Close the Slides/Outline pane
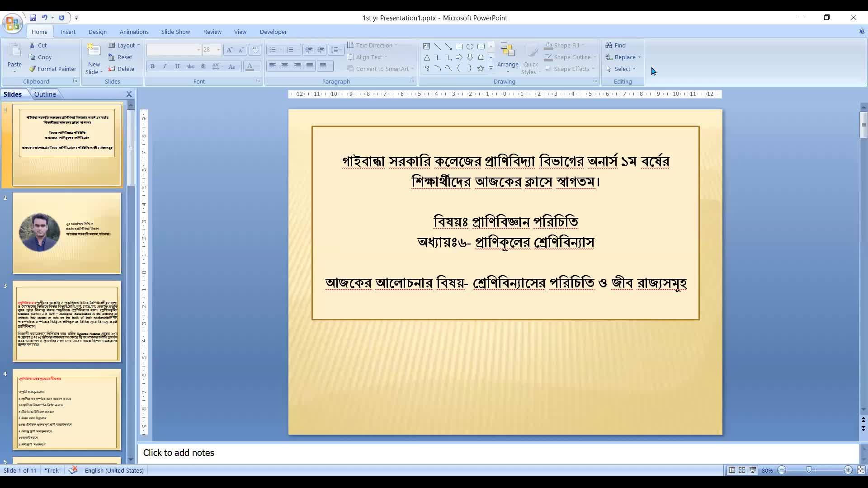 click(129, 94)
